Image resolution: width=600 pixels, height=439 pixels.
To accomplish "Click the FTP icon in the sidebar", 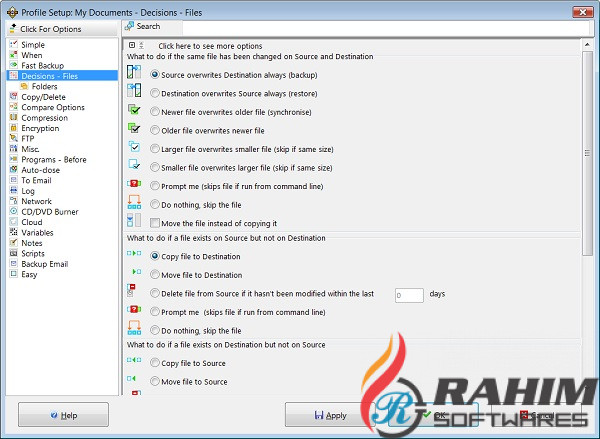I will 14,138.
